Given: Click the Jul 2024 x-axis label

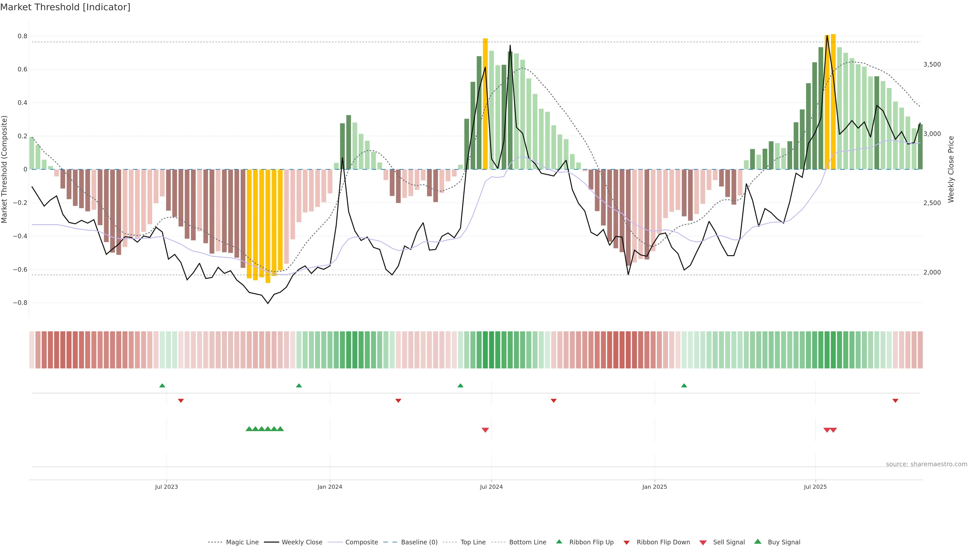Looking at the screenshot, I should (x=491, y=487).
